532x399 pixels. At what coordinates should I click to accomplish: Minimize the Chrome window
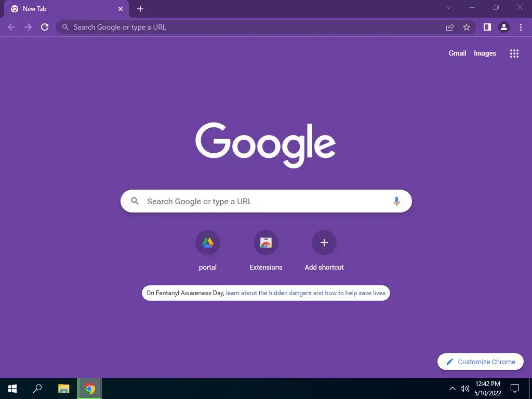[x=472, y=7]
